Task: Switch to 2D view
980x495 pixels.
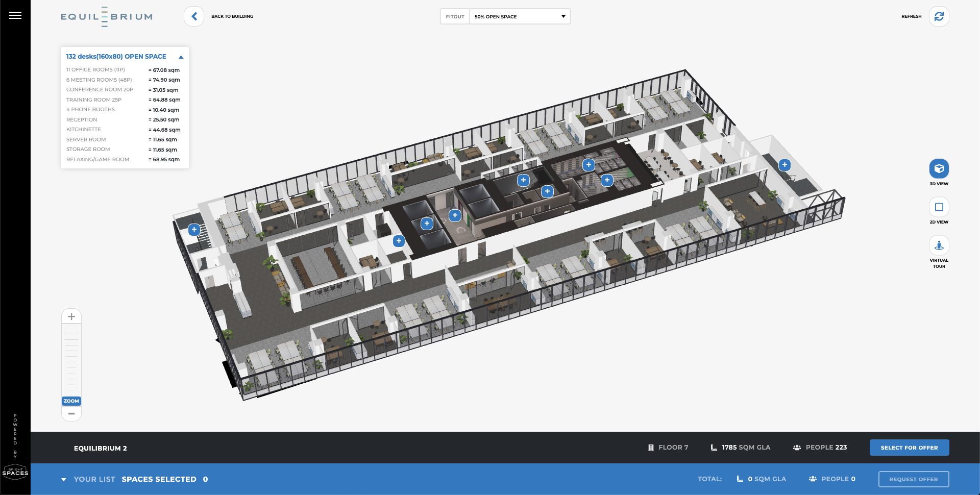Action: 939,207
